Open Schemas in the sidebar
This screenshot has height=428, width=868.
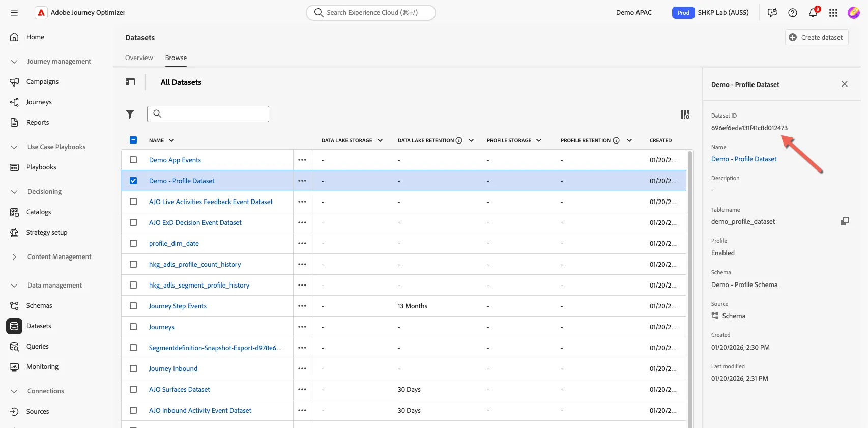tap(39, 306)
